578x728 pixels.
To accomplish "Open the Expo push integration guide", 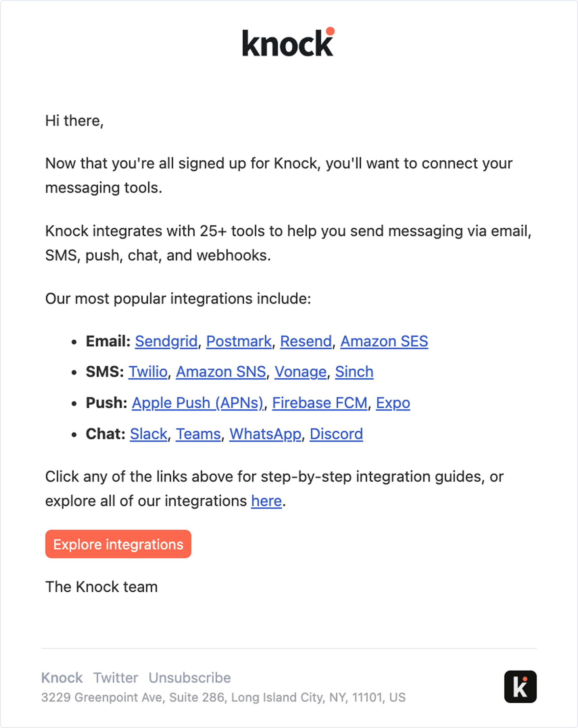I will click(x=393, y=403).
